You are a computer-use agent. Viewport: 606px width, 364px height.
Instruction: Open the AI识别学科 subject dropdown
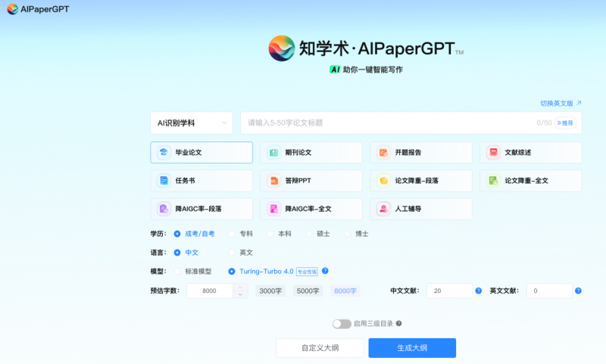192,123
